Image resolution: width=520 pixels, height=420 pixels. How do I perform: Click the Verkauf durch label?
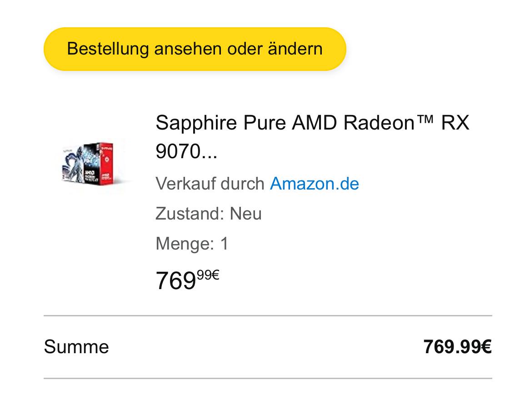click(x=210, y=184)
